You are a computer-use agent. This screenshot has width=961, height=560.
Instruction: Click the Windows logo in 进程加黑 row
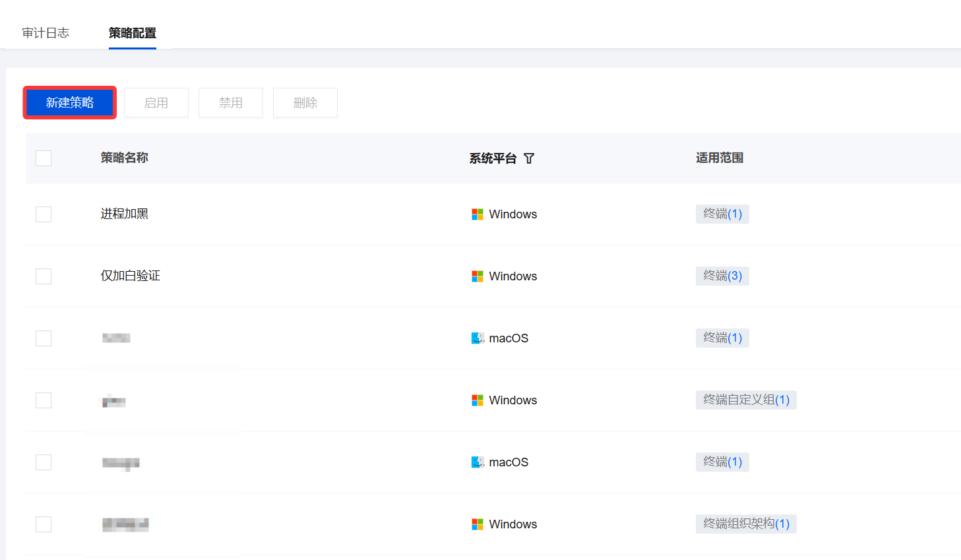coord(478,214)
